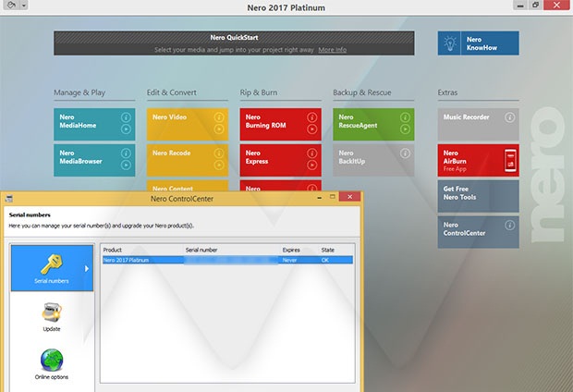Click the Nero QuickStart banner
The width and height of the screenshot is (573, 392).
click(234, 43)
